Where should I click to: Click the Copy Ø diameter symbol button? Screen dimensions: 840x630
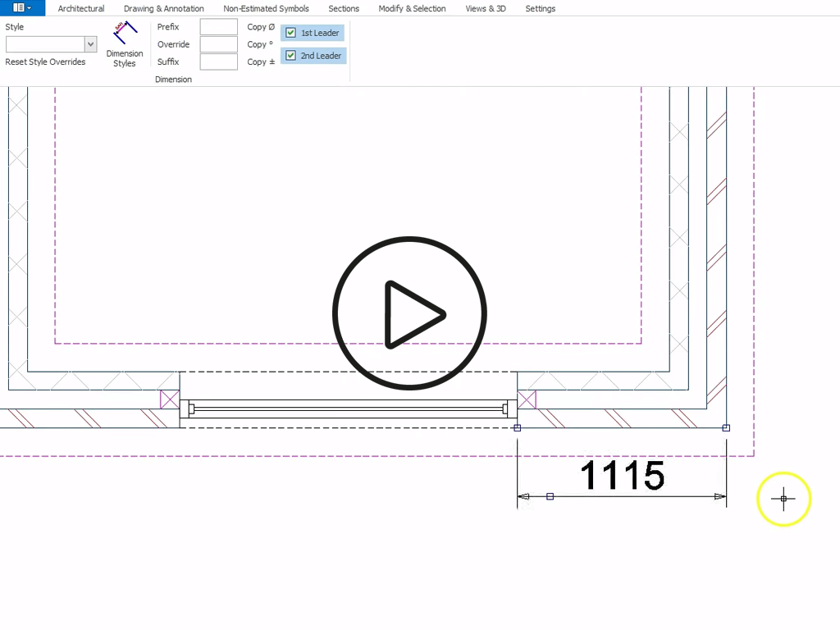pos(261,27)
